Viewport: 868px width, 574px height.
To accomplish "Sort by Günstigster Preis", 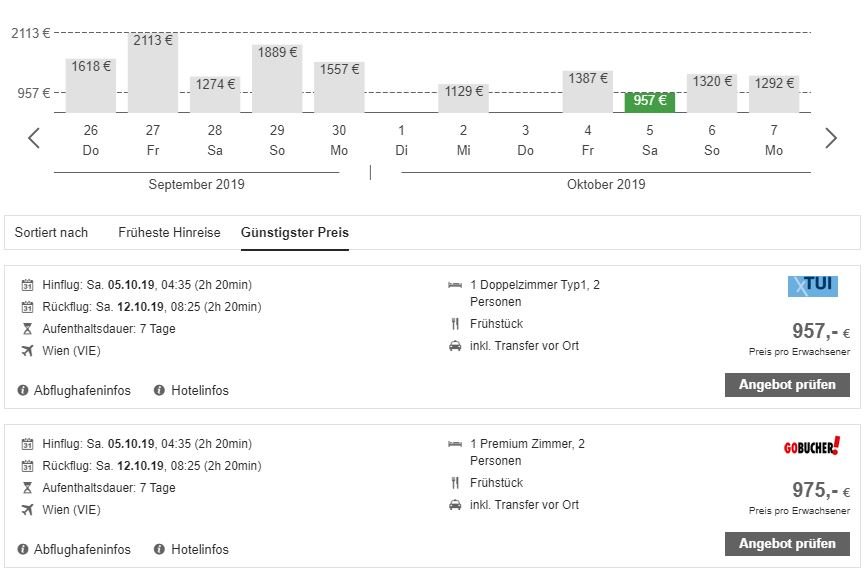I will (x=294, y=232).
